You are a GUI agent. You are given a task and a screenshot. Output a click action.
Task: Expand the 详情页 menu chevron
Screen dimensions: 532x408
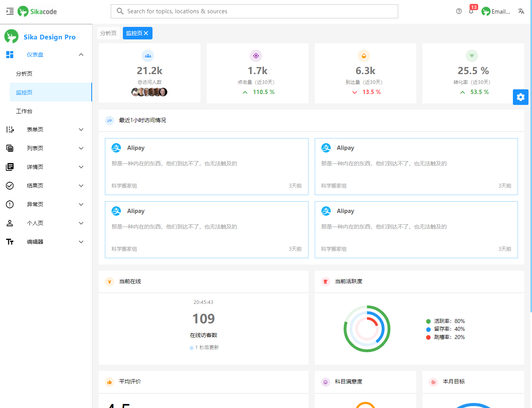81,167
